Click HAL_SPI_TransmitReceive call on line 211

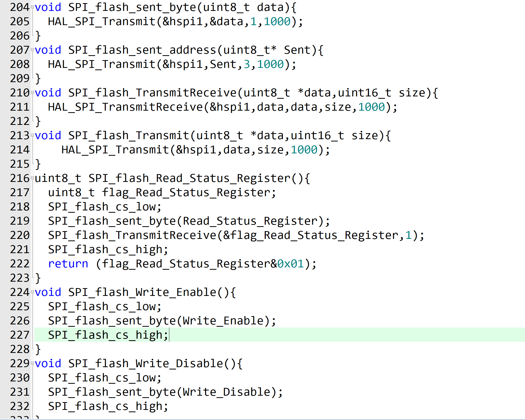pos(125,107)
